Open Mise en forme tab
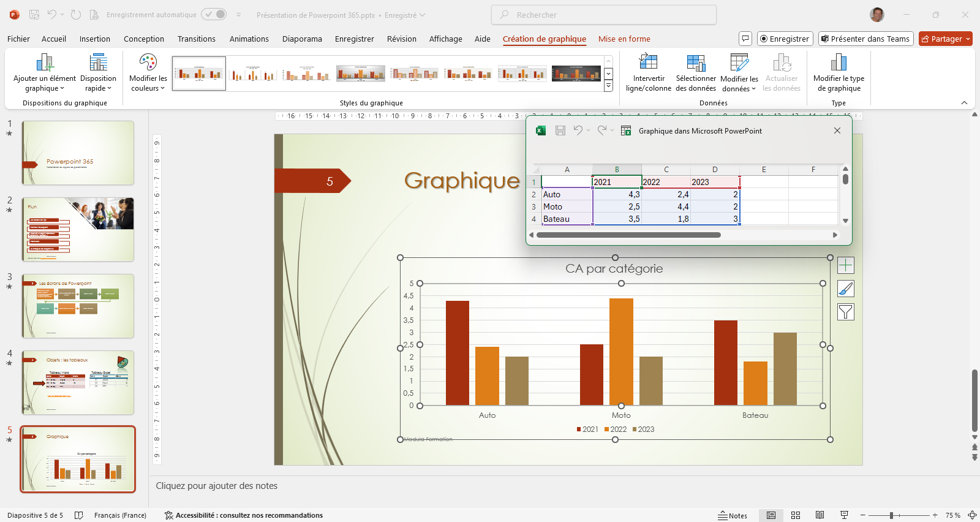Screen dimensions: 980x522 624,39
